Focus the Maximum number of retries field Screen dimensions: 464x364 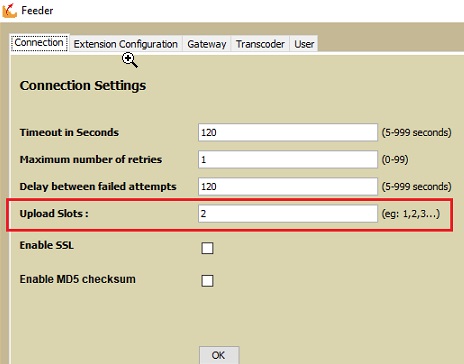288,159
